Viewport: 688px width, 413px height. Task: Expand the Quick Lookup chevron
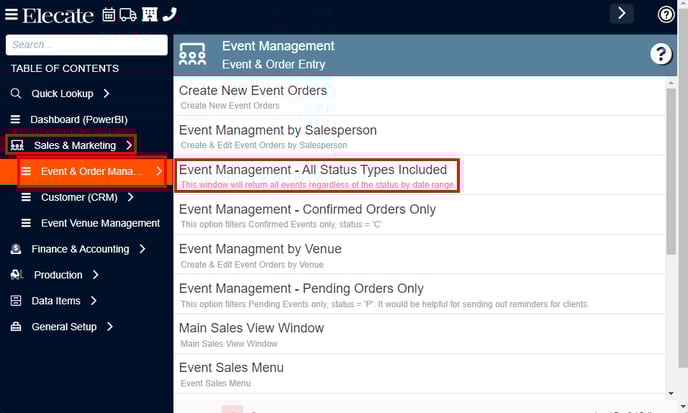pyautogui.click(x=106, y=93)
